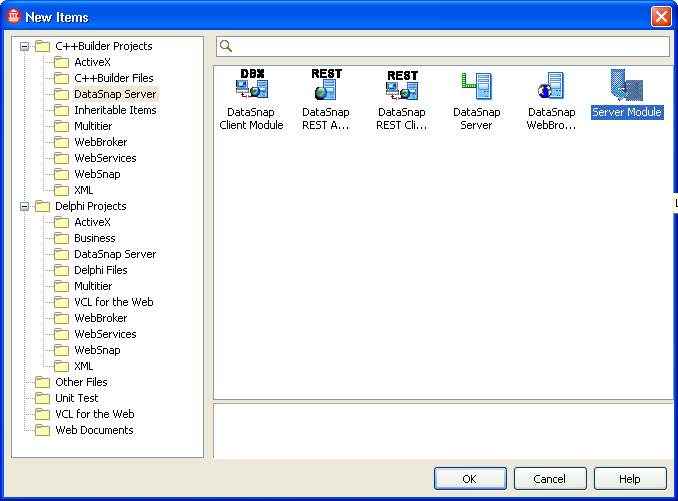This screenshot has height=501, width=678.
Task: Click the Delphi Projects folder icon
Action: [42, 206]
